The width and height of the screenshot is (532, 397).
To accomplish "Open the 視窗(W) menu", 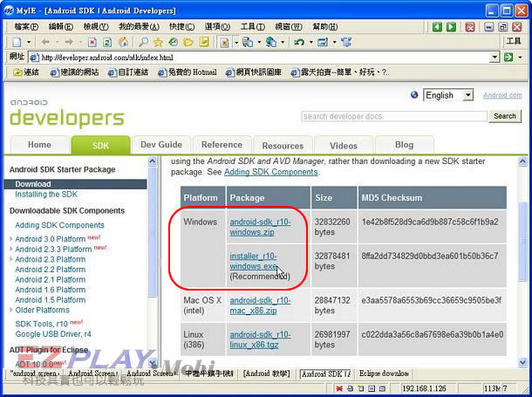I will coord(289,27).
